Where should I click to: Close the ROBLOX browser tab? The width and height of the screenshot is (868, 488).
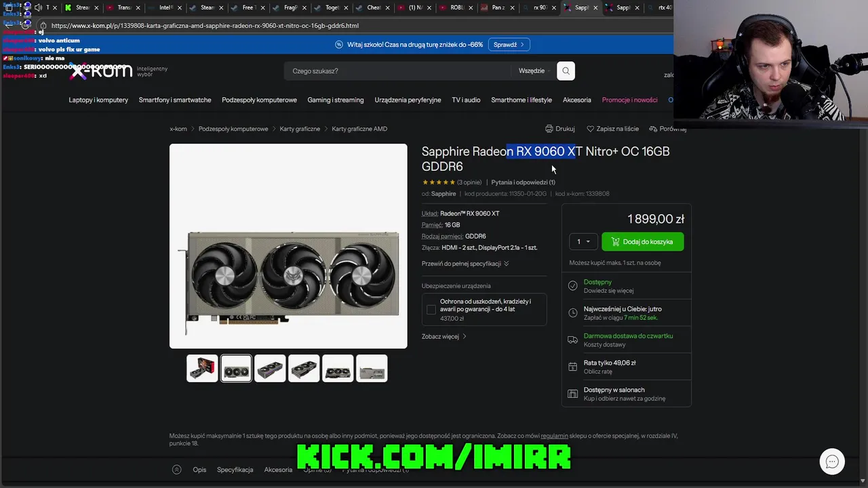(471, 7)
